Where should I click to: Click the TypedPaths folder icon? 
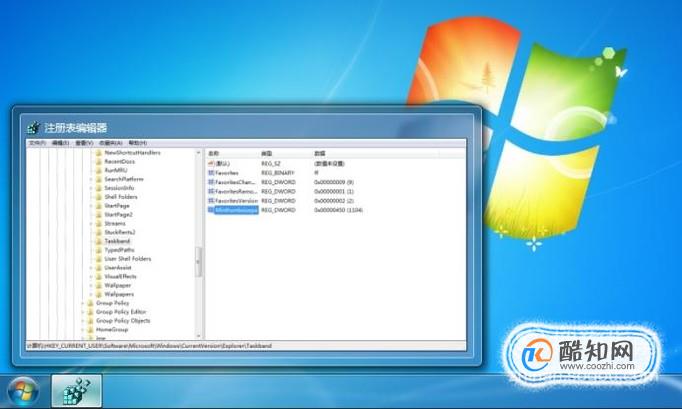[98, 250]
